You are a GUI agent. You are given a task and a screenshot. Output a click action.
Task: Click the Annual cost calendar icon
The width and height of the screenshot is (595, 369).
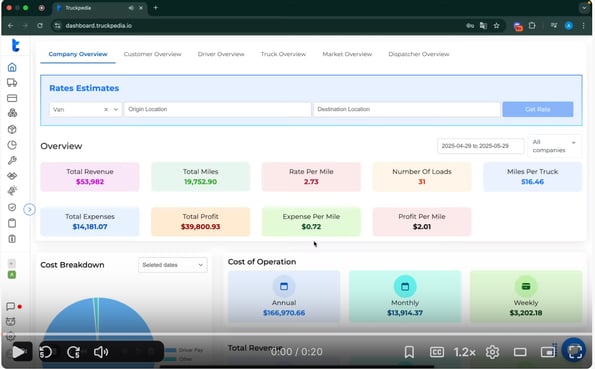click(x=284, y=286)
